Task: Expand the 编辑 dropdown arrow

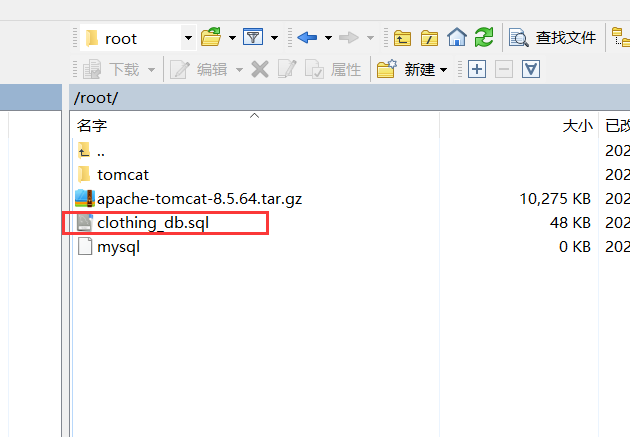Action: tap(239, 70)
